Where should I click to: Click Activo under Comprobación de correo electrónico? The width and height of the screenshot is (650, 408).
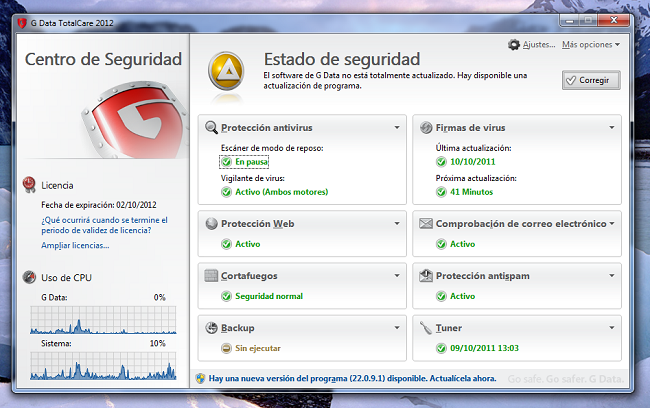tap(463, 244)
